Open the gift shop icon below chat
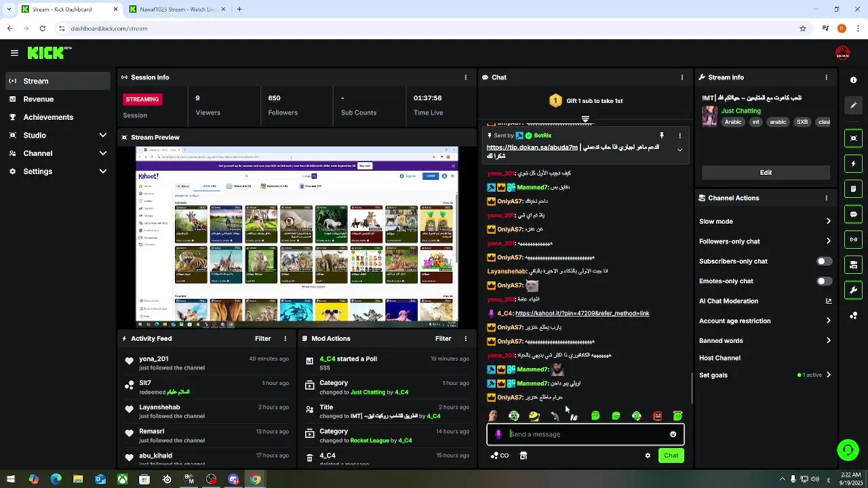868x488 pixels. [523, 455]
